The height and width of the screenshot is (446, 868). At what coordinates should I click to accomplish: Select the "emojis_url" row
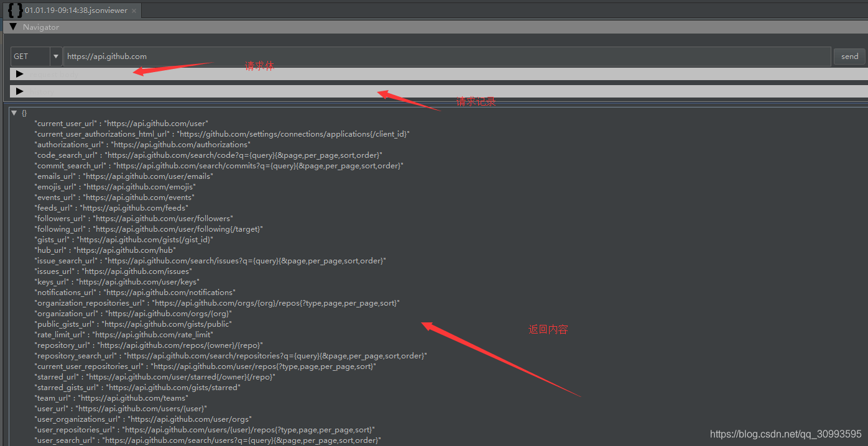tap(115, 187)
